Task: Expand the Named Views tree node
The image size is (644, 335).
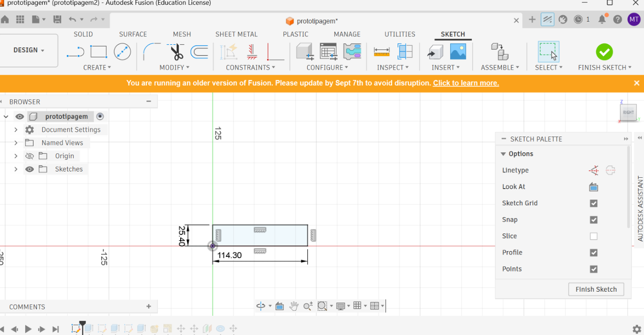Action: tap(16, 143)
